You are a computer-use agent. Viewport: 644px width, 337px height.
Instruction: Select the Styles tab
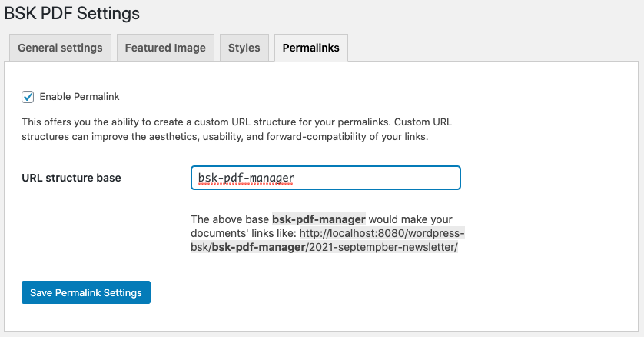pyautogui.click(x=244, y=48)
